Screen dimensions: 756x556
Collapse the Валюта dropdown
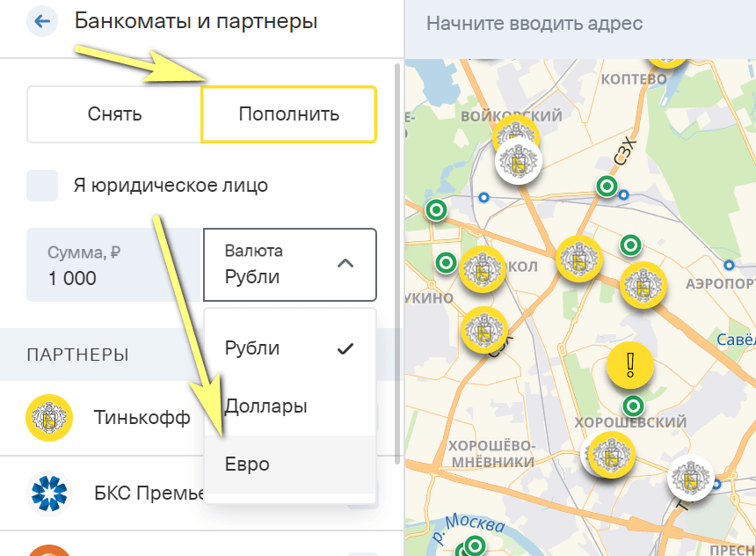(290, 265)
